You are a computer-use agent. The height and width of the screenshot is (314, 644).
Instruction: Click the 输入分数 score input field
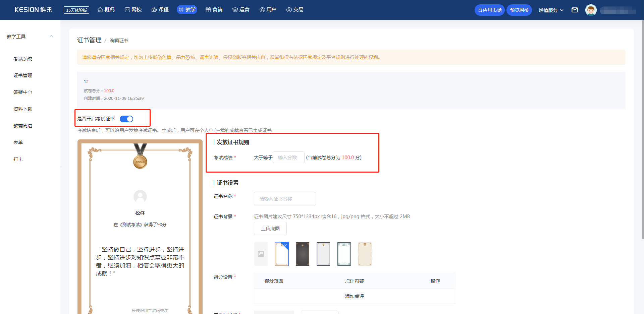pyautogui.click(x=288, y=158)
